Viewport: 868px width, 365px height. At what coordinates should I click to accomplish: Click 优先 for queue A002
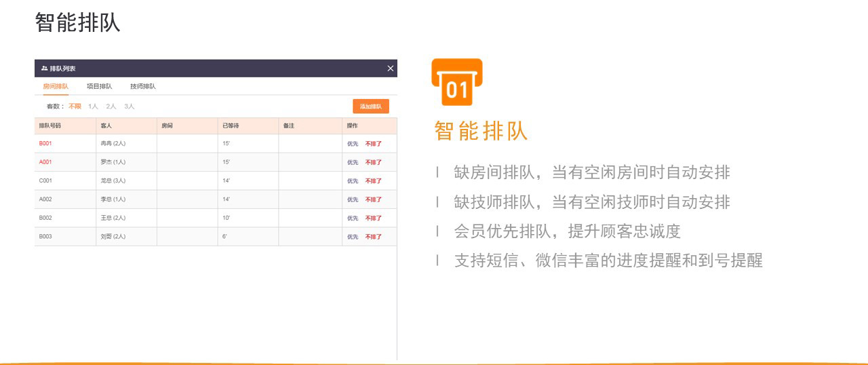pos(353,199)
